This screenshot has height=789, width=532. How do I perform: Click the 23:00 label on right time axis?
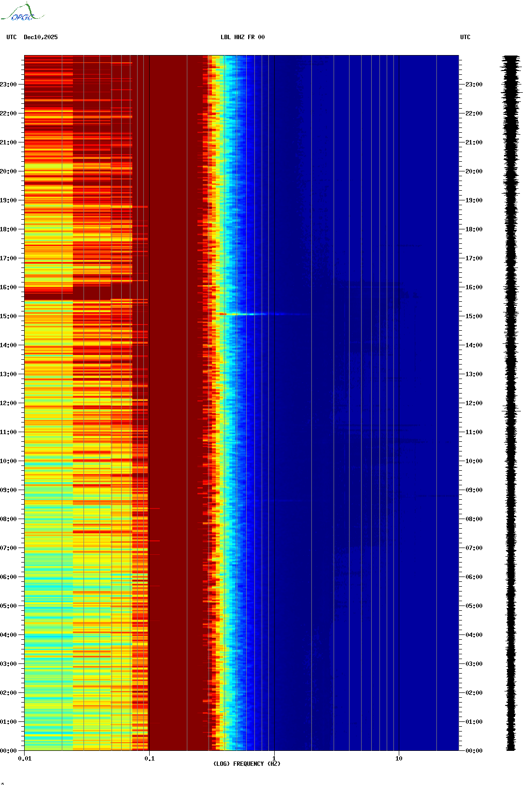point(474,85)
